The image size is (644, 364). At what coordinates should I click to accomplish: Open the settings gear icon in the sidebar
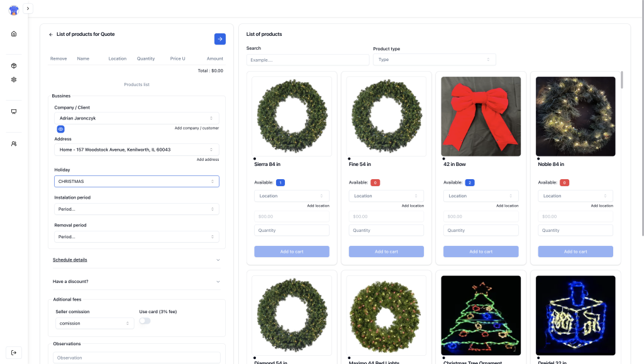click(x=14, y=80)
